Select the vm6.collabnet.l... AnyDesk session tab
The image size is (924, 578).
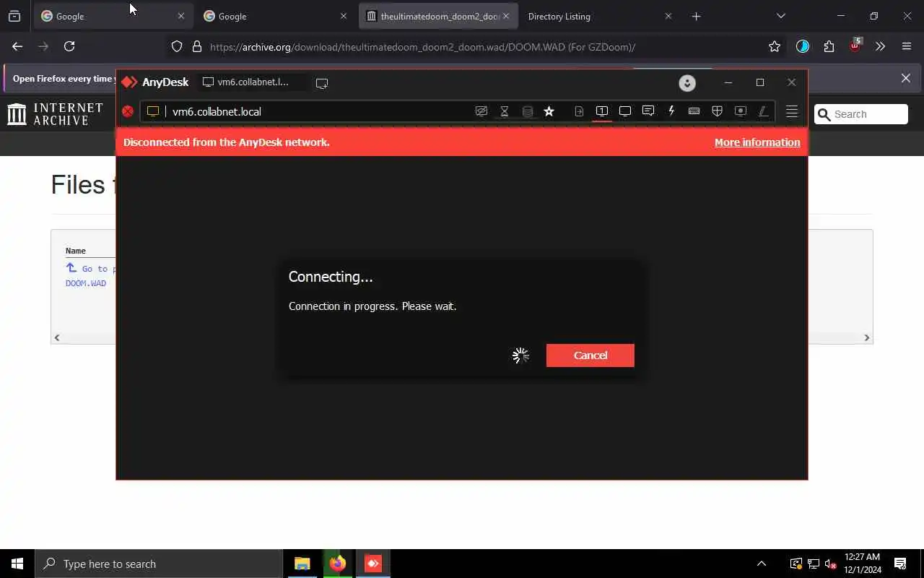252,82
